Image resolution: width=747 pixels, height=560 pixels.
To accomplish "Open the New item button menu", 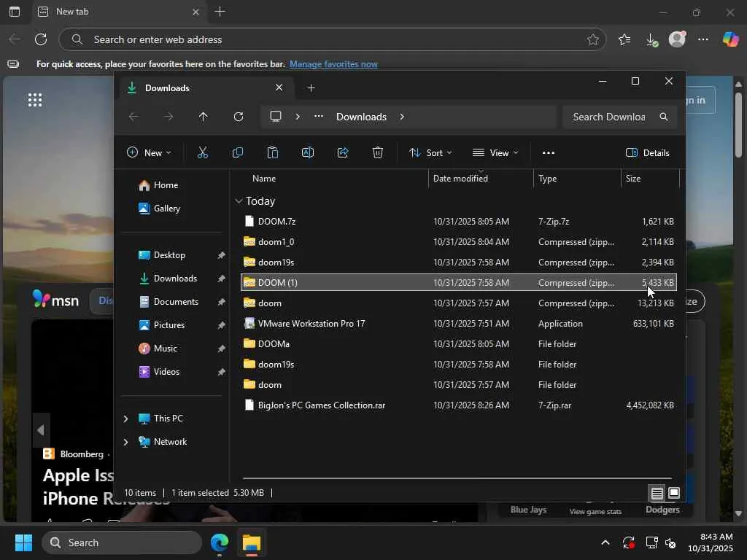I will (149, 152).
